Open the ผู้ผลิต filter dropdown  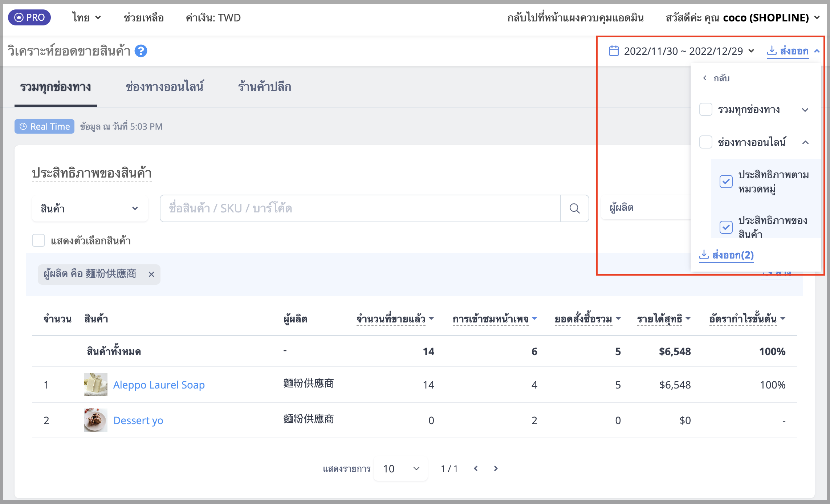click(x=646, y=208)
